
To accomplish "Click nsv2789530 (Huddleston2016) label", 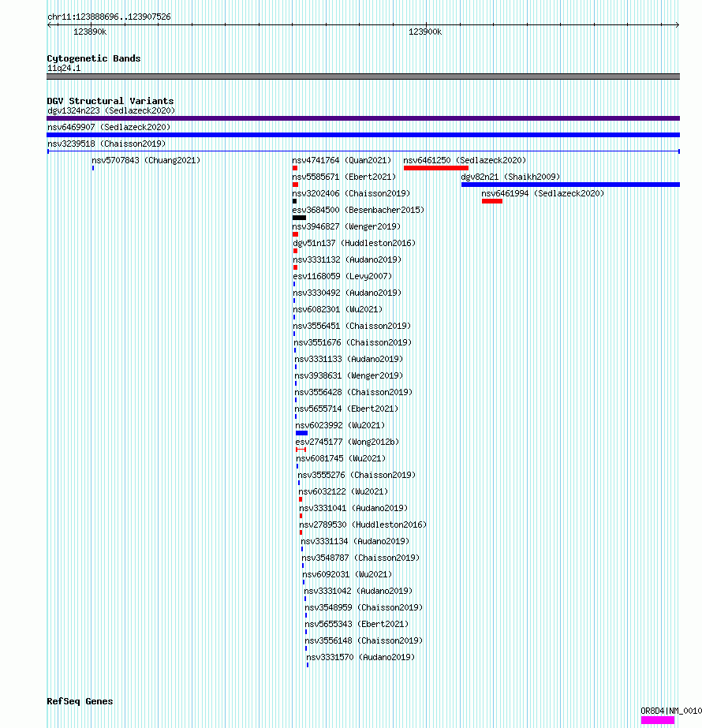I will [x=363, y=525].
